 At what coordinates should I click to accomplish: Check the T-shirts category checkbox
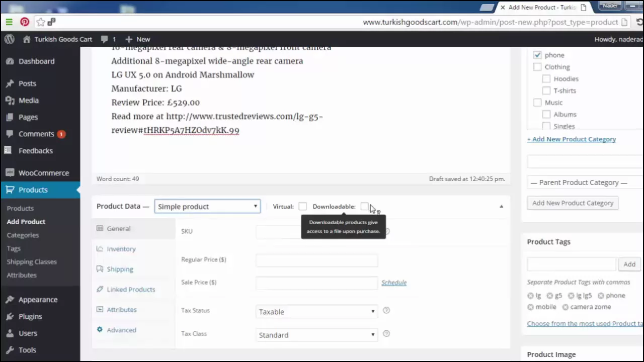[x=546, y=90]
